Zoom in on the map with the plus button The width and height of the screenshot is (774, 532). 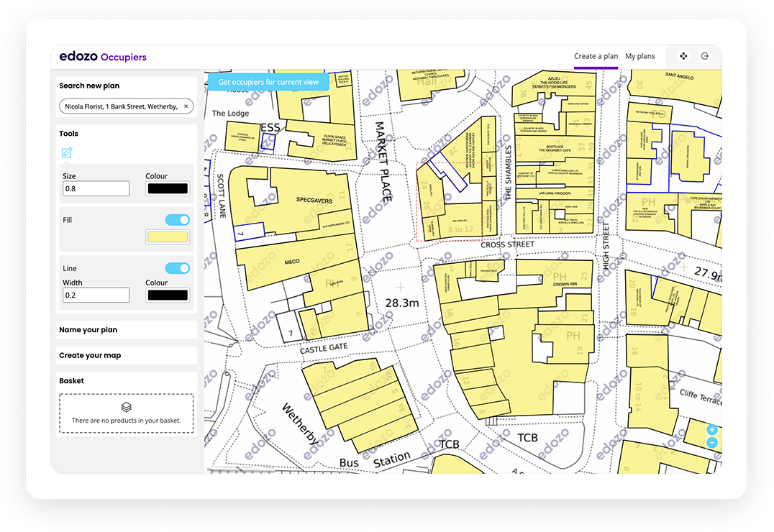click(x=712, y=430)
